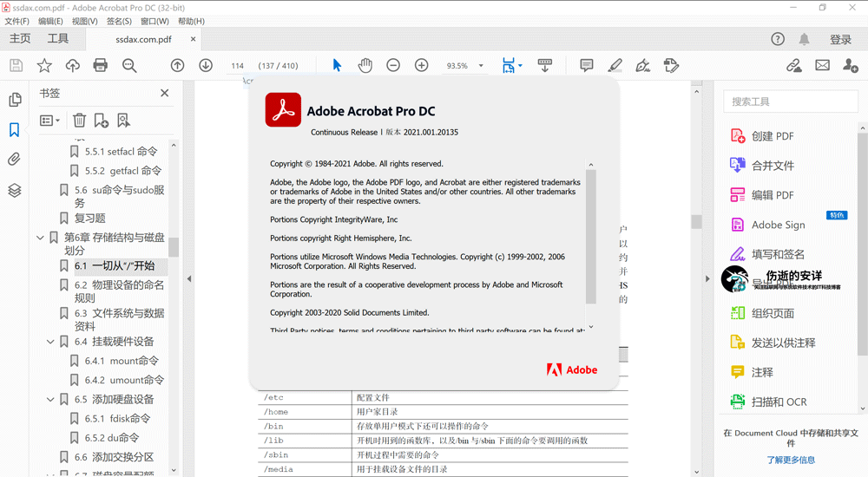Open the zoom percentage dropdown
Image resolution: width=868 pixels, height=477 pixels.
pyautogui.click(x=481, y=65)
